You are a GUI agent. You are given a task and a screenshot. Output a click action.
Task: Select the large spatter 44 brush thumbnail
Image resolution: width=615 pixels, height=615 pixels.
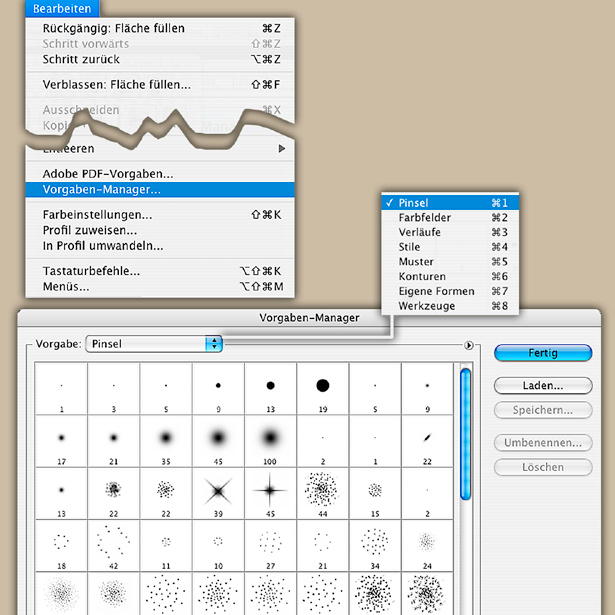click(323, 493)
